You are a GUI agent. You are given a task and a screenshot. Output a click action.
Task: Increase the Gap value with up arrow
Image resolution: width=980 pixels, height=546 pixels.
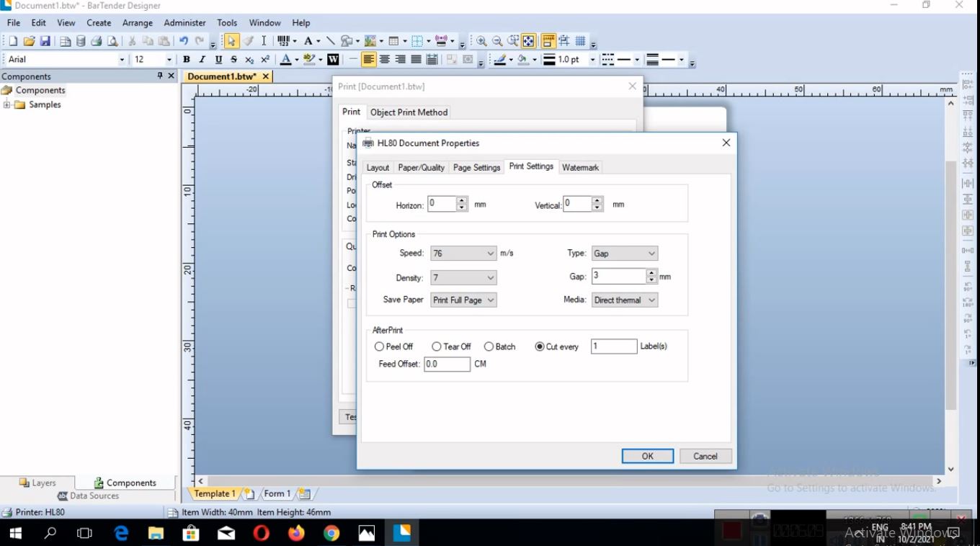click(652, 272)
